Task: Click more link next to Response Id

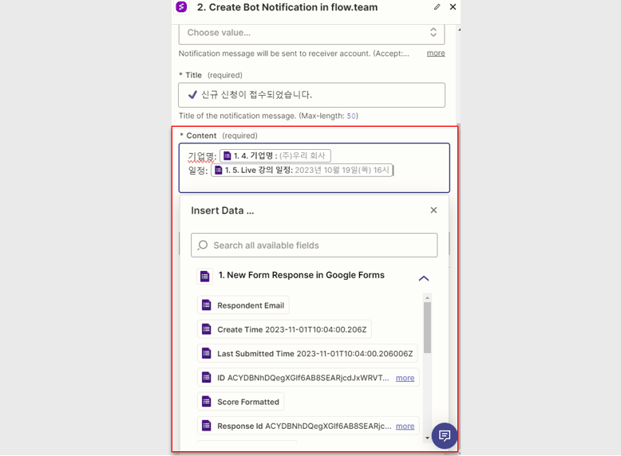Action: 405,426
